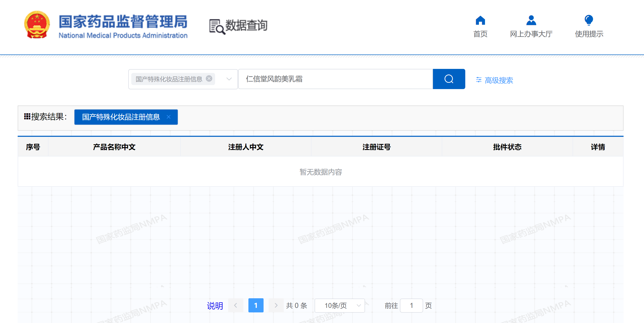Remove the 国产特殊化妆品注册信息 tag in selector

pyautogui.click(x=209, y=79)
